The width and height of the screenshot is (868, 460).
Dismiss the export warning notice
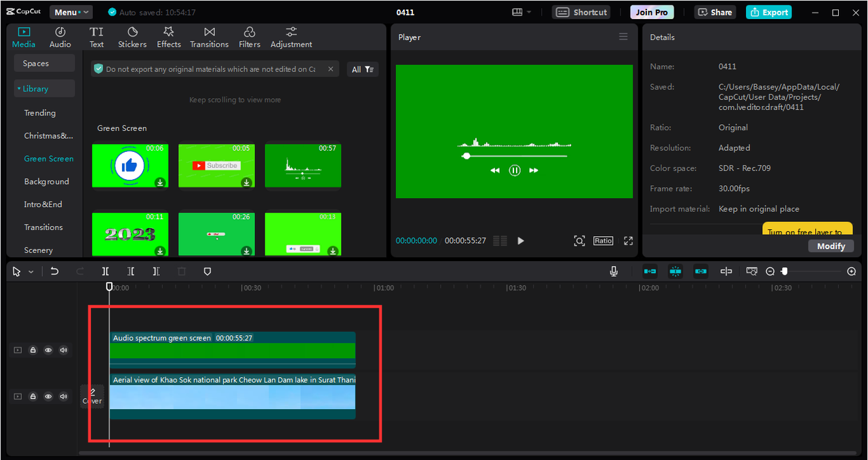tap(330, 69)
